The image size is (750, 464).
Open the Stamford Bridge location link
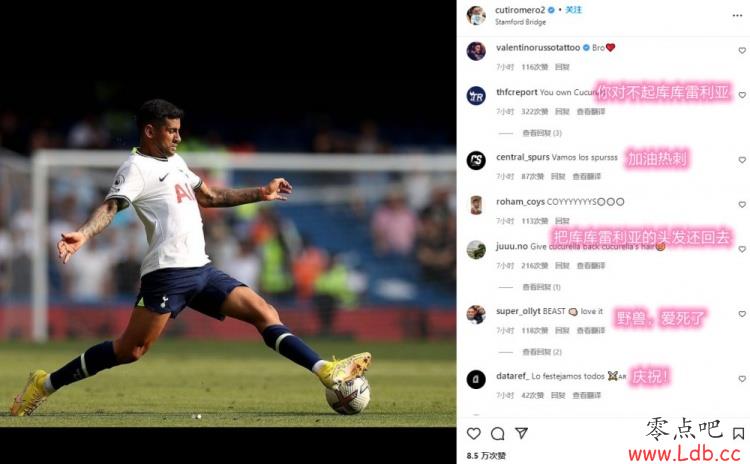click(520, 22)
